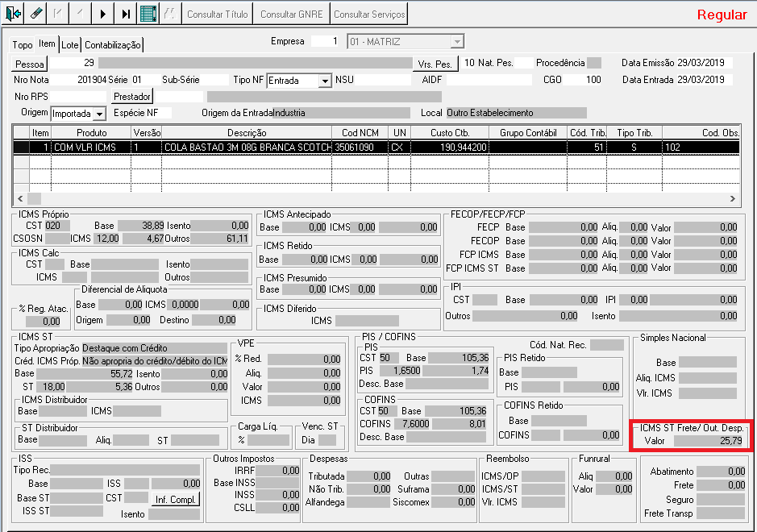The width and height of the screenshot is (757, 532).
Task: Click the Tipo Trib. column header
Action: pyautogui.click(x=634, y=133)
